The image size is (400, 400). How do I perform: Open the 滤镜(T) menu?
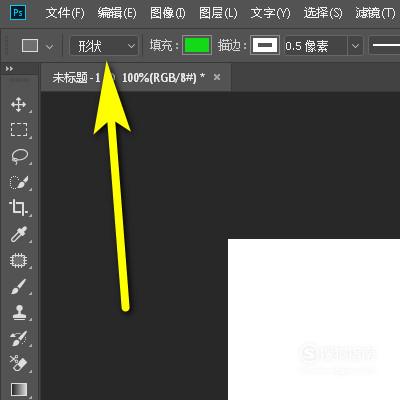[375, 13]
